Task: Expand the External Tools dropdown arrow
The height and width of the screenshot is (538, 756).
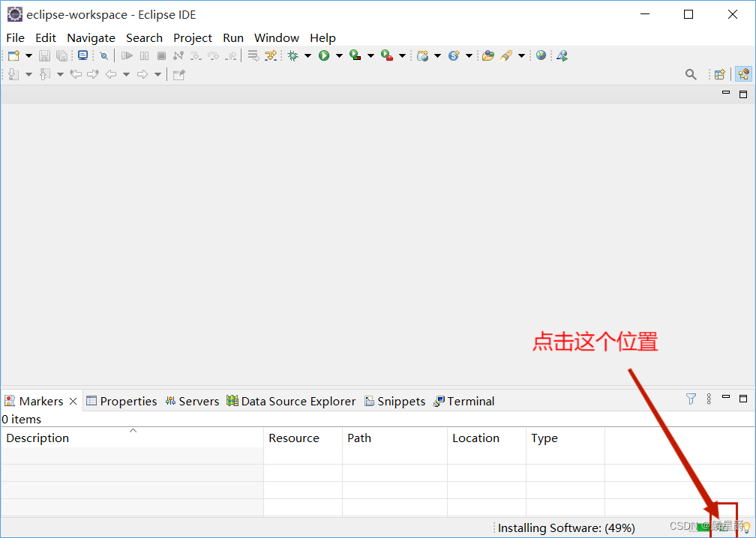Action: pyautogui.click(x=402, y=56)
